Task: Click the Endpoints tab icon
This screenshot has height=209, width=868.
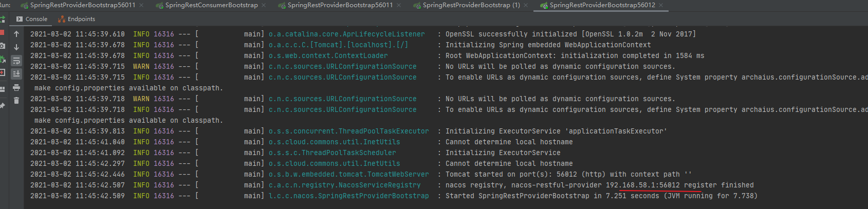Action: coord(62,19)
